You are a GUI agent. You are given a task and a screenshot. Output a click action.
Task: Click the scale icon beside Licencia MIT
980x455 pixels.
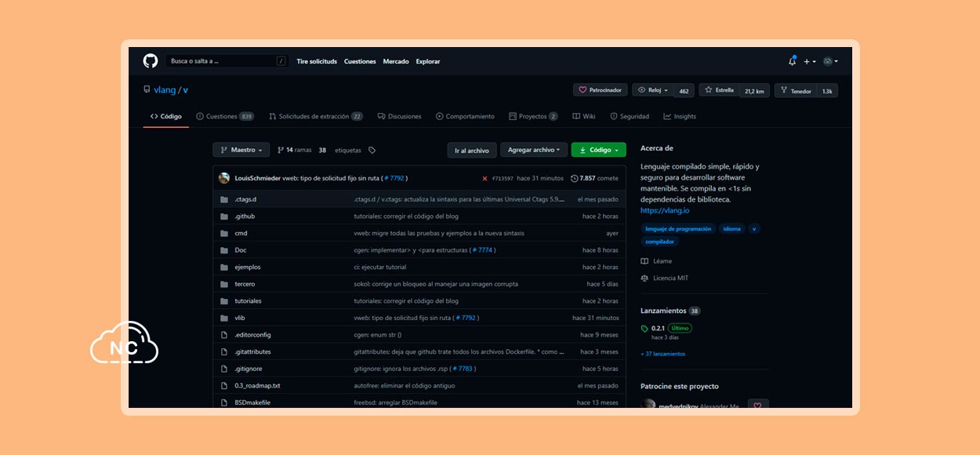pos(644,278)
